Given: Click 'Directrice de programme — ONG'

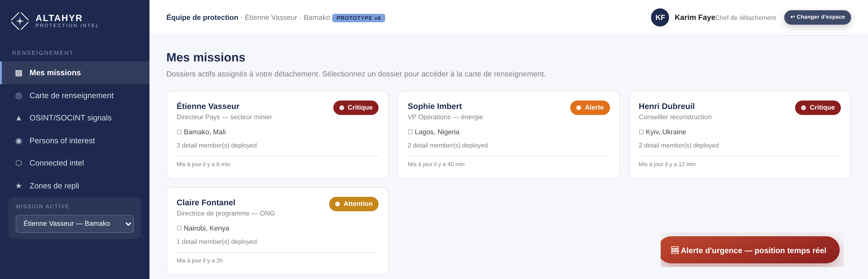Looking at the screenshot, I should [x=225, y=213].
